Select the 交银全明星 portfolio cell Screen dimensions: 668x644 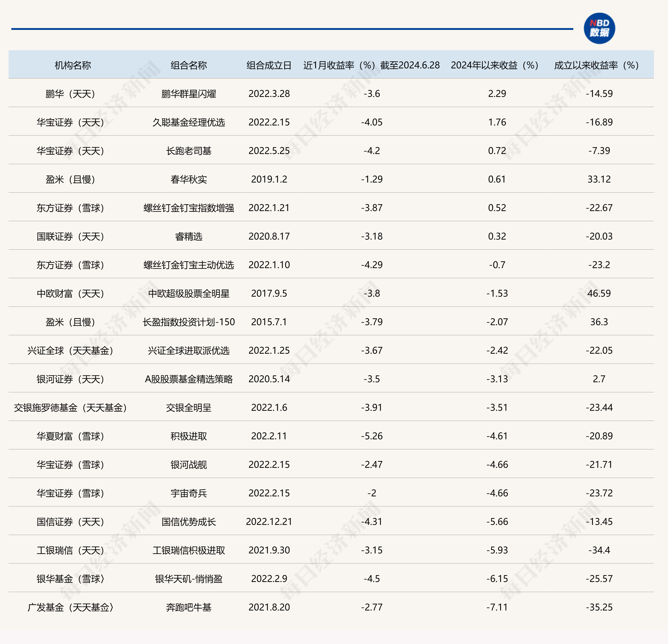(x=189, y=408)
